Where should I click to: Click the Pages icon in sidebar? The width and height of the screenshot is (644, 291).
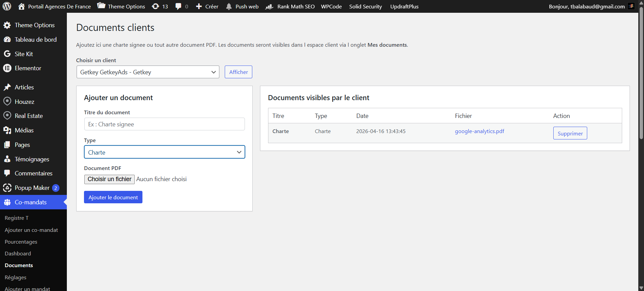click(x=7, y=145)
